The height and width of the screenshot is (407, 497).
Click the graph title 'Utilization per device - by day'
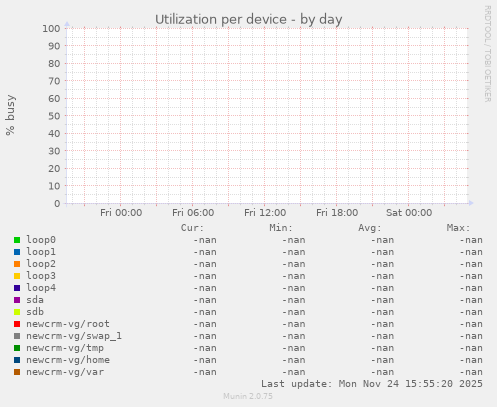click(249, 20)
